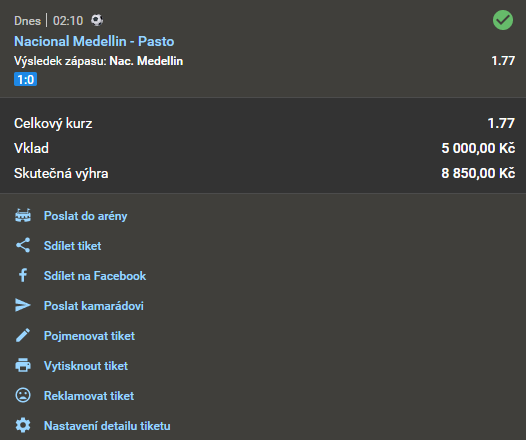
Task: Click the sad face complaint icon
Action: [23, 395]
